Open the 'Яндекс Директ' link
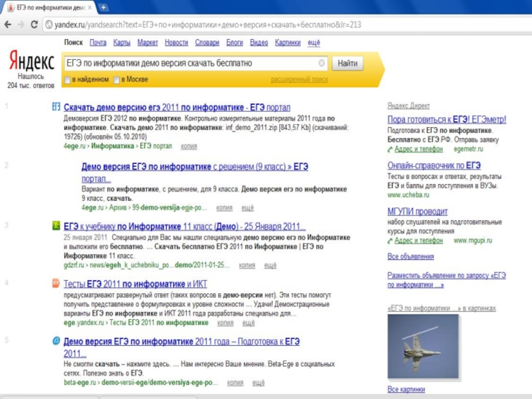The width and height of the screenshot is (532, 399). (408, 106)
